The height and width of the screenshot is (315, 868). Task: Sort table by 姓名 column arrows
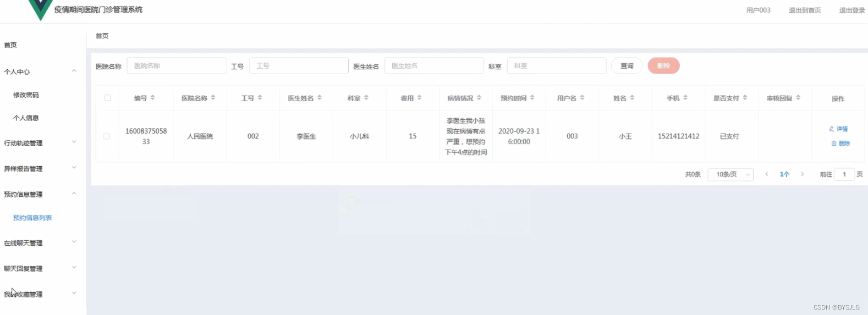click(632, 98)
